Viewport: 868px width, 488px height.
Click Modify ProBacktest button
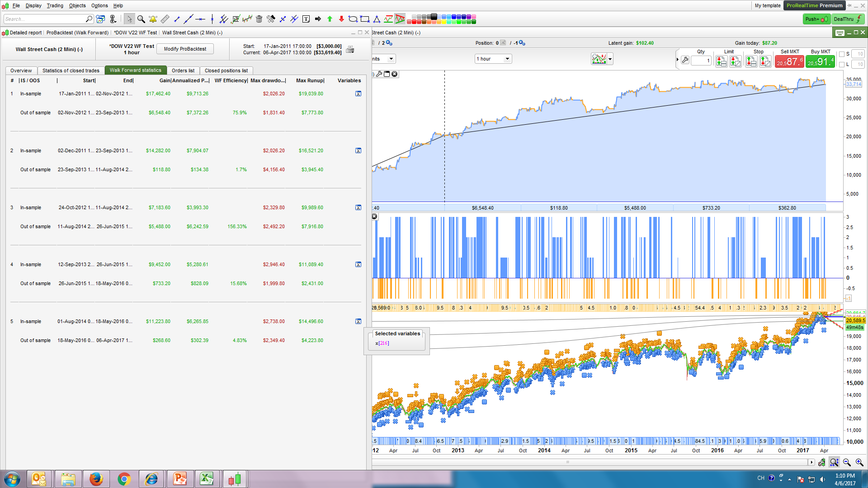pos(185,49)
